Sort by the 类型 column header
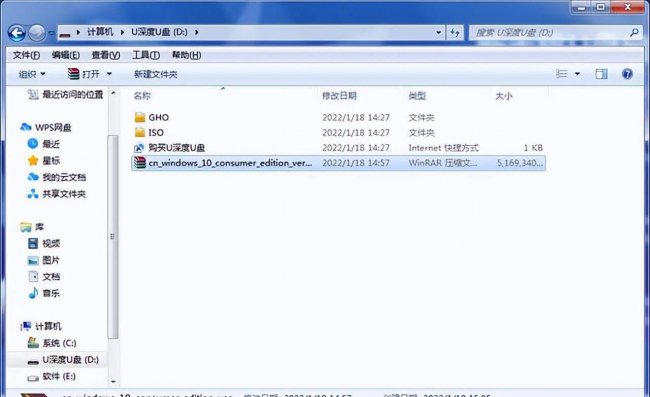The image size is (650, 397). [x=417, y=96]
